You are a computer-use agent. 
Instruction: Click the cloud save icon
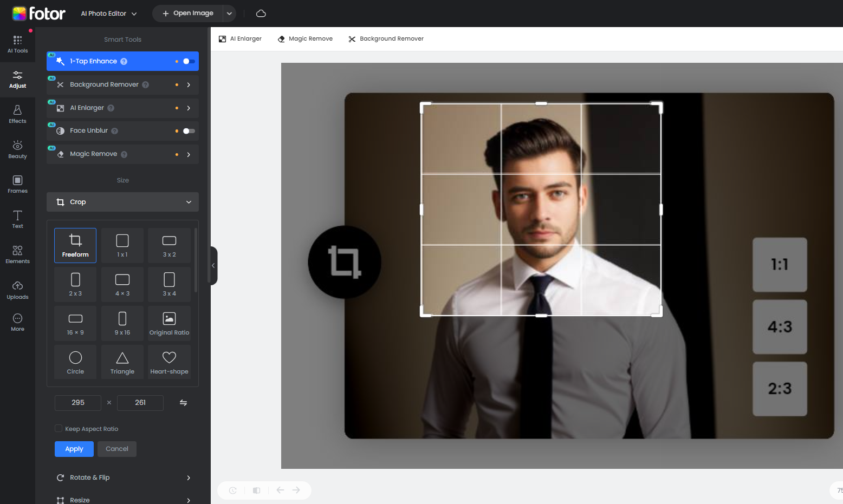tap(261, 14)
